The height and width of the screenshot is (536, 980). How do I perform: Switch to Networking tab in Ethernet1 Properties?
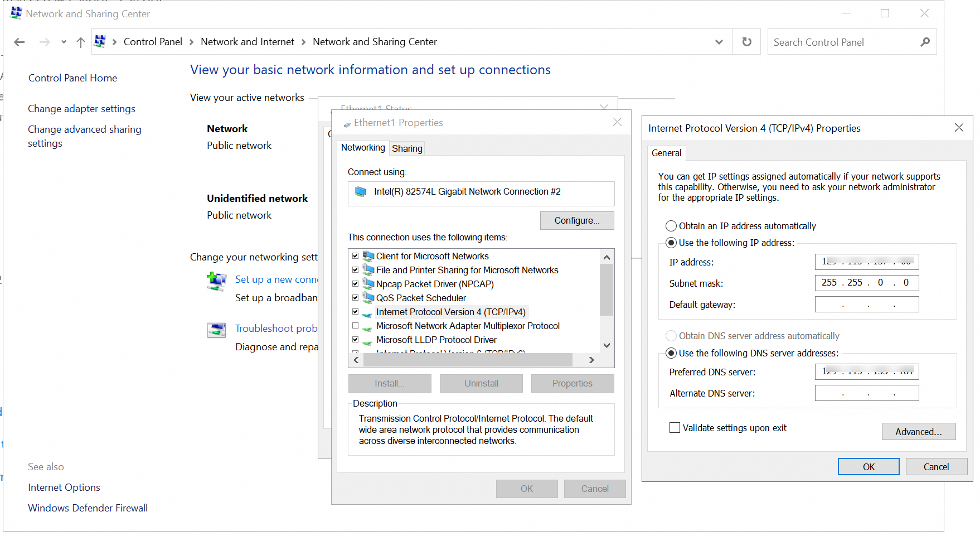[363, 147]
